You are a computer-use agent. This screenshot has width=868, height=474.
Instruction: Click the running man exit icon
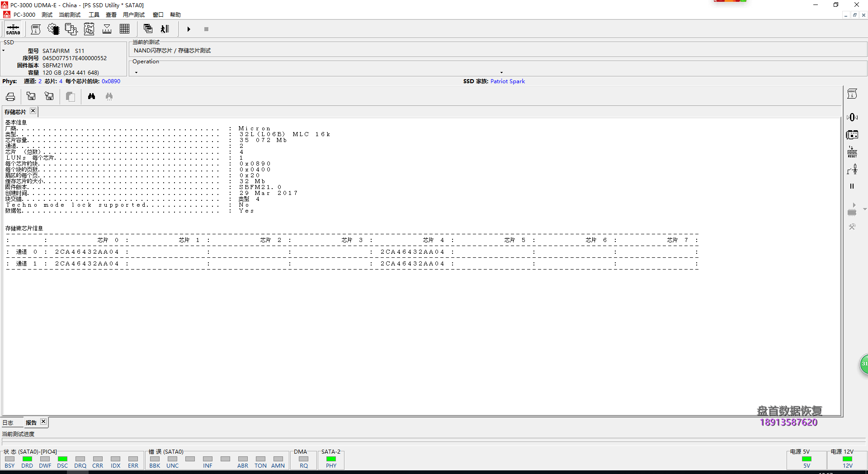point(165,29)
